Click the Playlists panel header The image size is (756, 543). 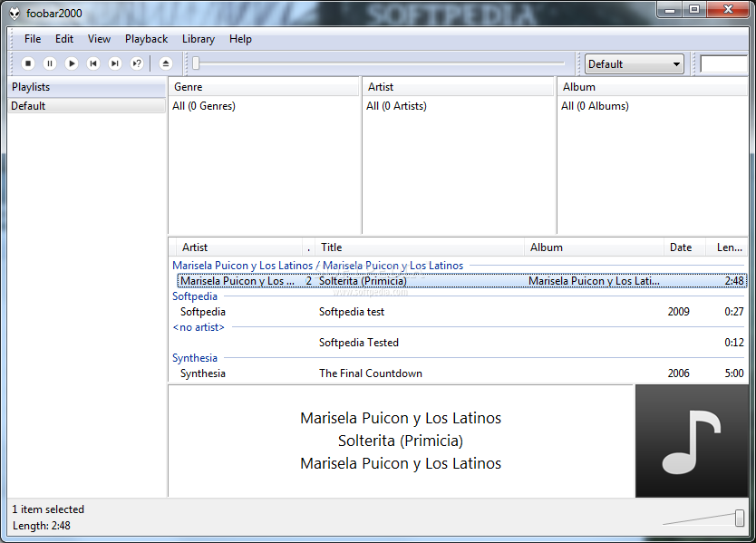(x=87, y=87)
